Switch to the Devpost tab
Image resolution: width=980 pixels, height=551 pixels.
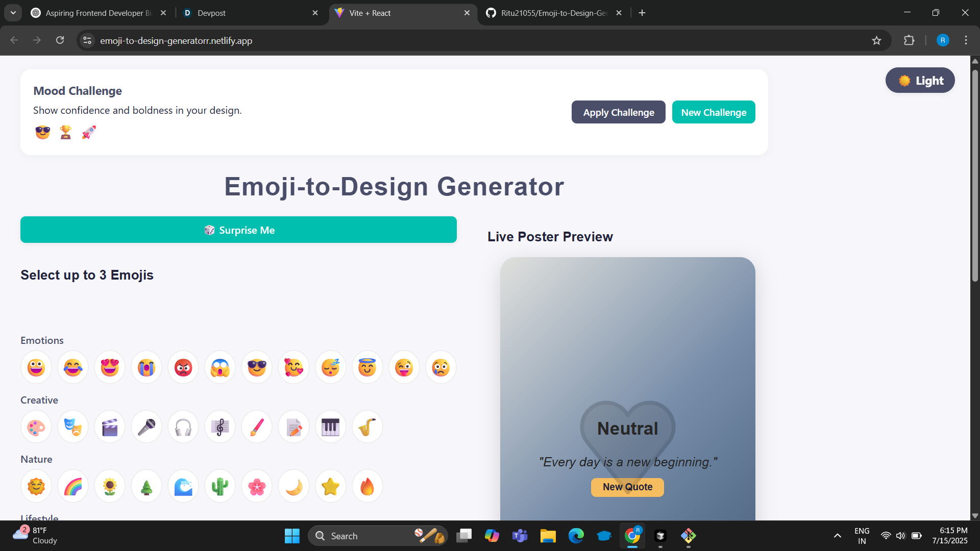tap(240, 13)
